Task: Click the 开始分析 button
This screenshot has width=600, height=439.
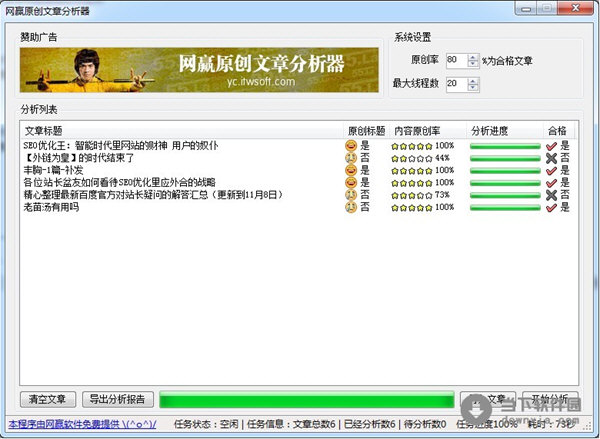Action: point(550,400)
